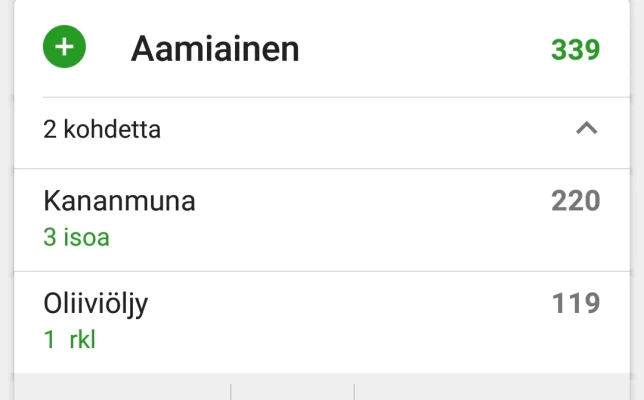Collapse the 2 kohdetta list chevron
644x400 pixels.
tap(587, 128)
